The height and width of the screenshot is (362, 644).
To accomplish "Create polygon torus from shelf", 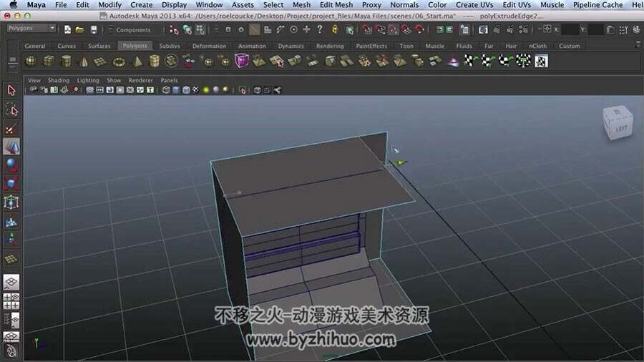I will point(119,62).
